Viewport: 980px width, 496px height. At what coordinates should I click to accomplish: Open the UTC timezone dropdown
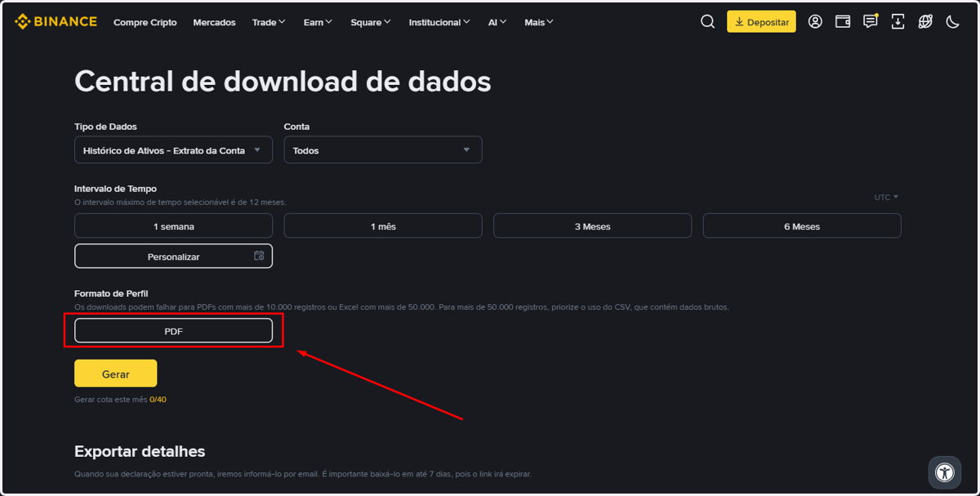[886, 197]
